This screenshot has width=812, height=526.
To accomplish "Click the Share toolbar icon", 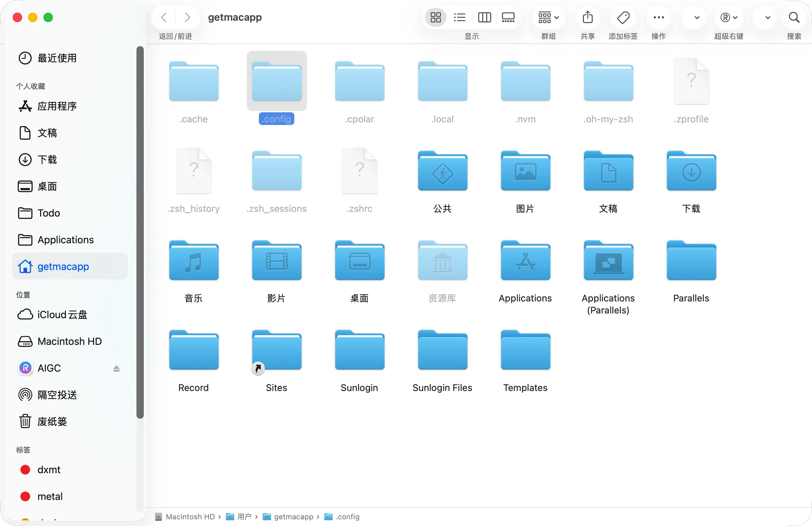I will click(x=588, y=17).
